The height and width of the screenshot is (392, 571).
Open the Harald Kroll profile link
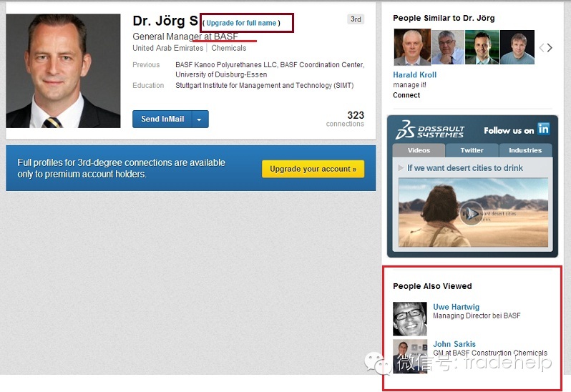point(414,75)
